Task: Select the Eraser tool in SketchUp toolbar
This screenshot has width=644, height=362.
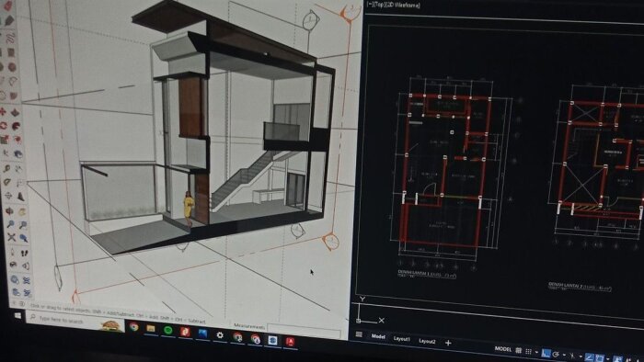Action: pos(8,5)
